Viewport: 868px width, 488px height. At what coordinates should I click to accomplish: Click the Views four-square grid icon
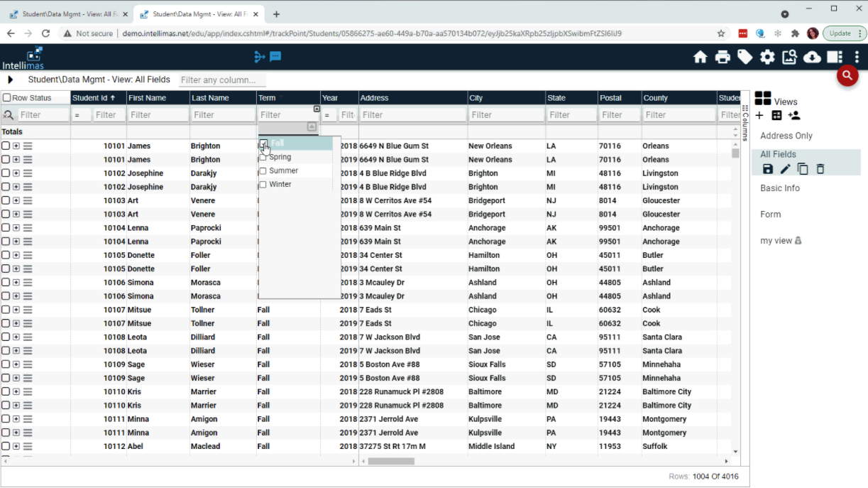coord(763,99)
